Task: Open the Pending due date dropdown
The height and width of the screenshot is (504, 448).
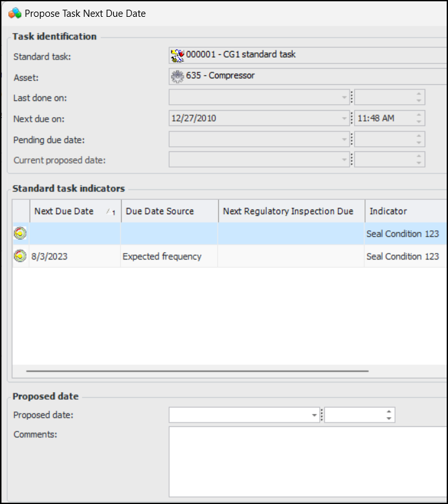Action: coord(344,139)
